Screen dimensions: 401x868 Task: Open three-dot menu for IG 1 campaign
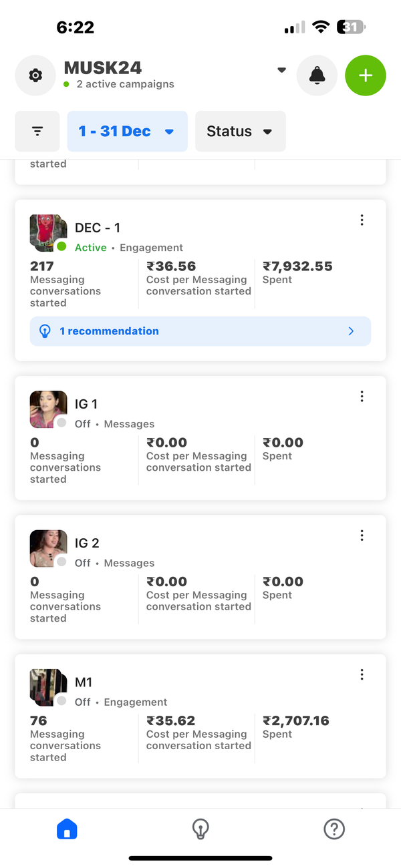pos(362,397)
